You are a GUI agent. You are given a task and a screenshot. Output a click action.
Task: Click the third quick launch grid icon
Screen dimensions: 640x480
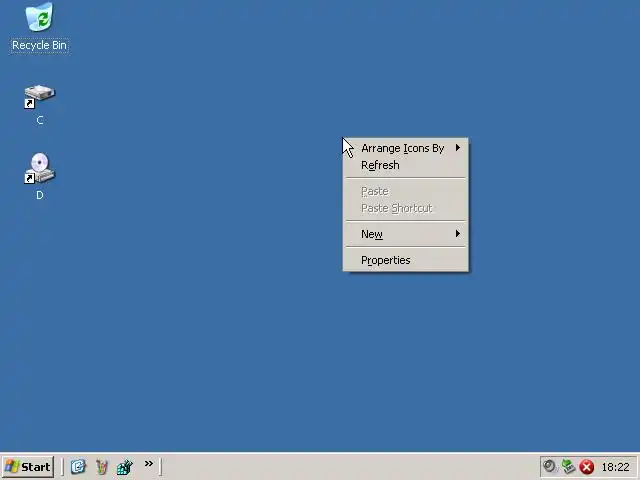[x=124, y=467]
